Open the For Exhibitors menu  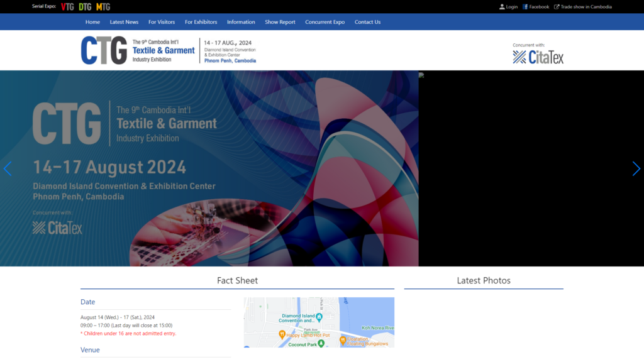[x=201, y=22]
